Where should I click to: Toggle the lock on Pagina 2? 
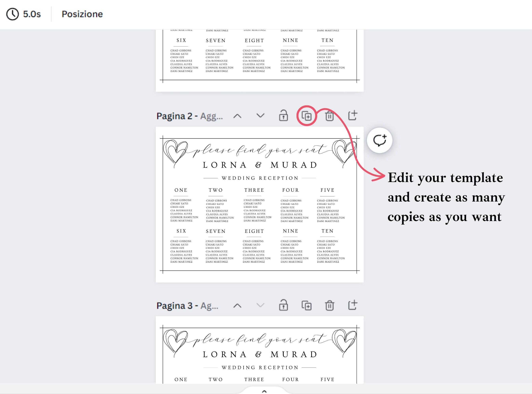coord(284,116)
